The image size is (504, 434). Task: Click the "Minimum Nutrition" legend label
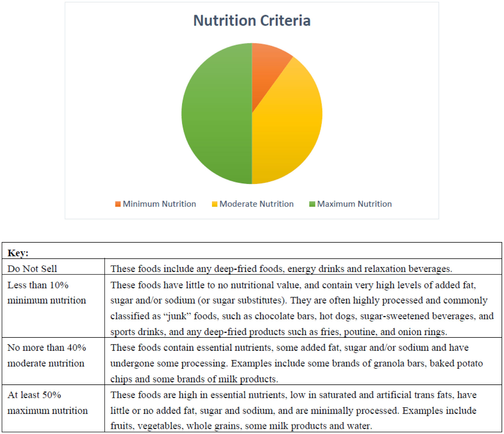(159, 204)
